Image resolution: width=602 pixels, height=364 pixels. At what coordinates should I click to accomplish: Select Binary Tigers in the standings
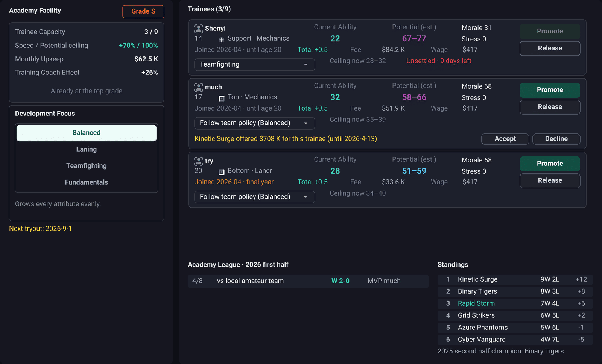coord(515,291)
